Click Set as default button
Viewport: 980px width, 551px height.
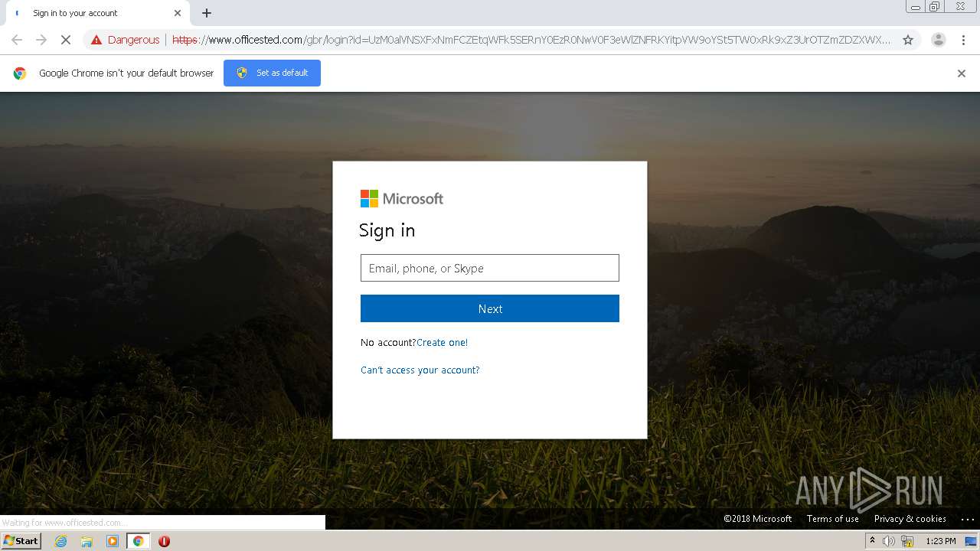pos(272,73)
